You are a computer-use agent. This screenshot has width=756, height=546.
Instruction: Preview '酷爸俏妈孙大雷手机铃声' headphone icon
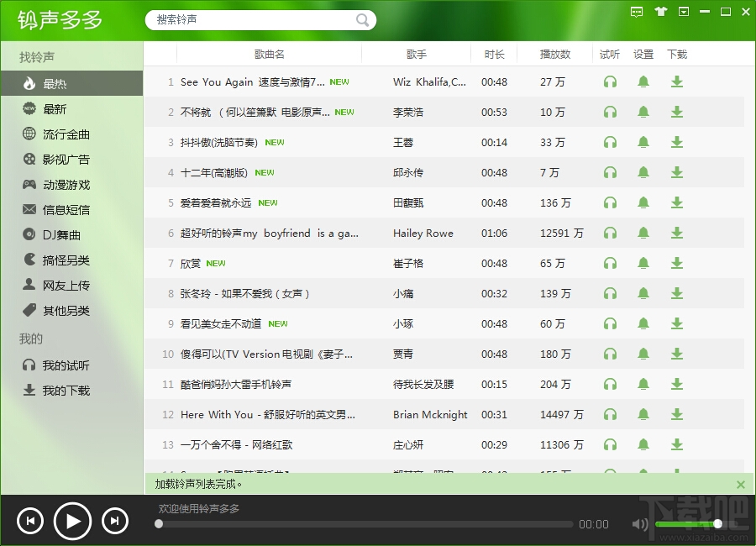610,384
